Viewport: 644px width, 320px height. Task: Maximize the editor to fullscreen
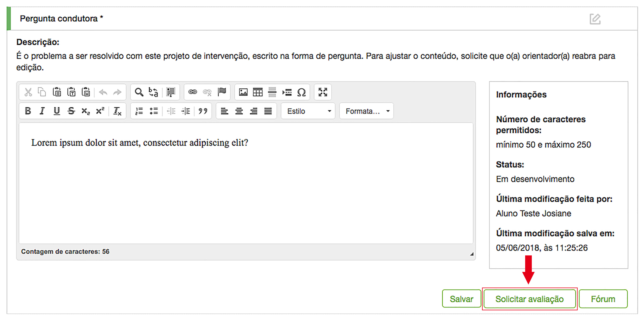click(322, 92)
